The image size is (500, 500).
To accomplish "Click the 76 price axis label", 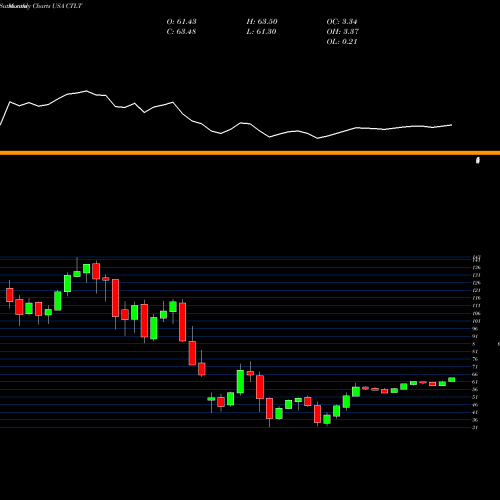I will 475,359.
